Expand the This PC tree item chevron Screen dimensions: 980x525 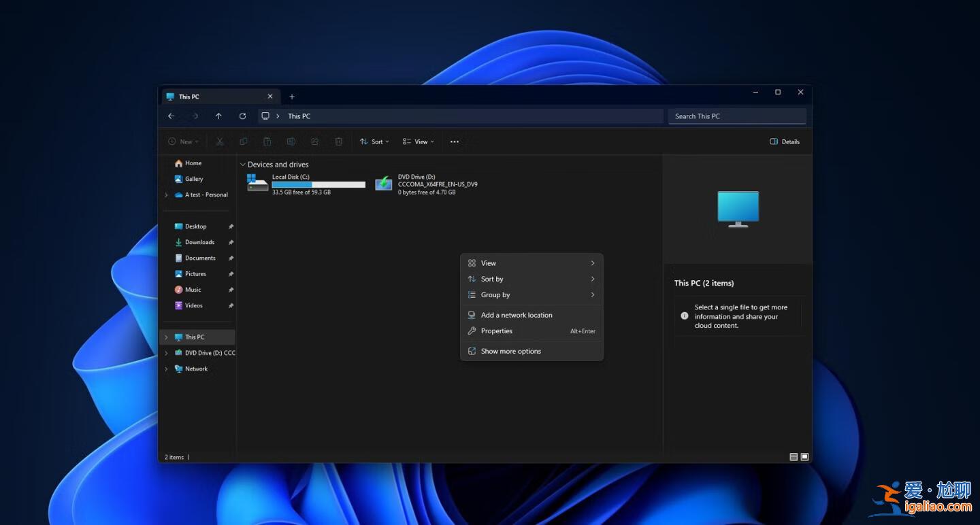click(x=165, y=337)
